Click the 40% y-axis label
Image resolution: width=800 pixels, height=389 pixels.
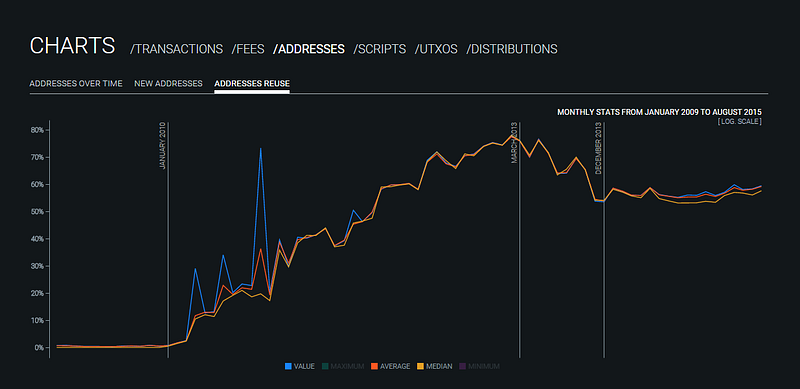(37, 239)
